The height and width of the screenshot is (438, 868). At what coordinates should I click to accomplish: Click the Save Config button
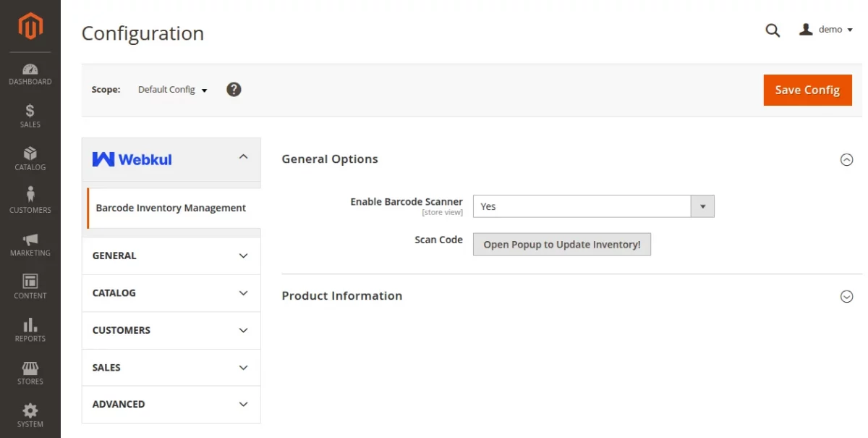point(807,90)
